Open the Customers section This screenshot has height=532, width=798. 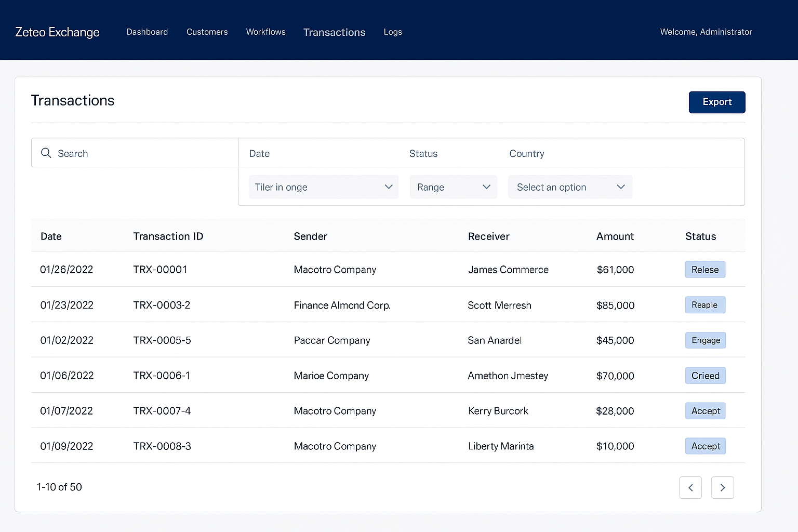(207, 32)
